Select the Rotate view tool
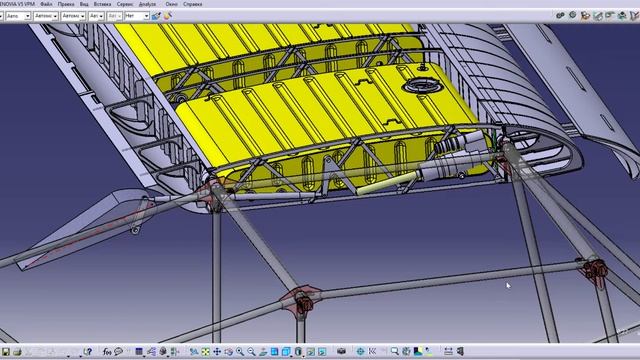This screenshot has width=640, height=360. coord(228,351)
